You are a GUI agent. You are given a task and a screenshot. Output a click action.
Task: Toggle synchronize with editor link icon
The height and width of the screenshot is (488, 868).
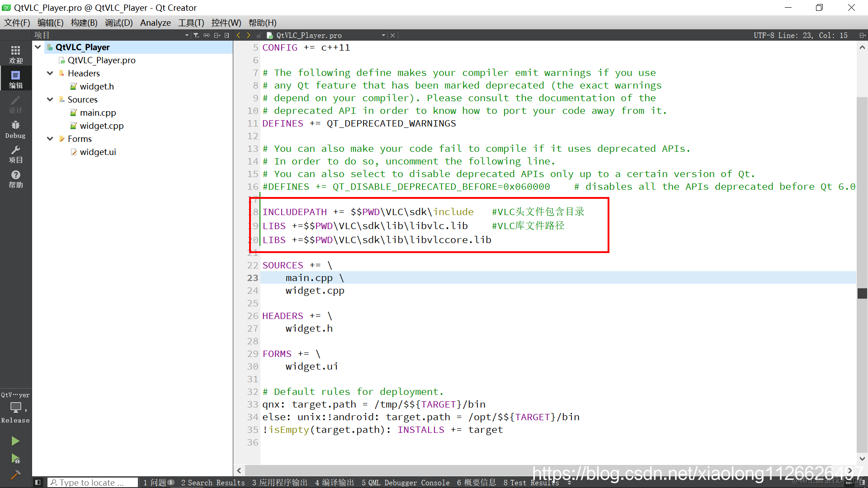tap(207, 35)
